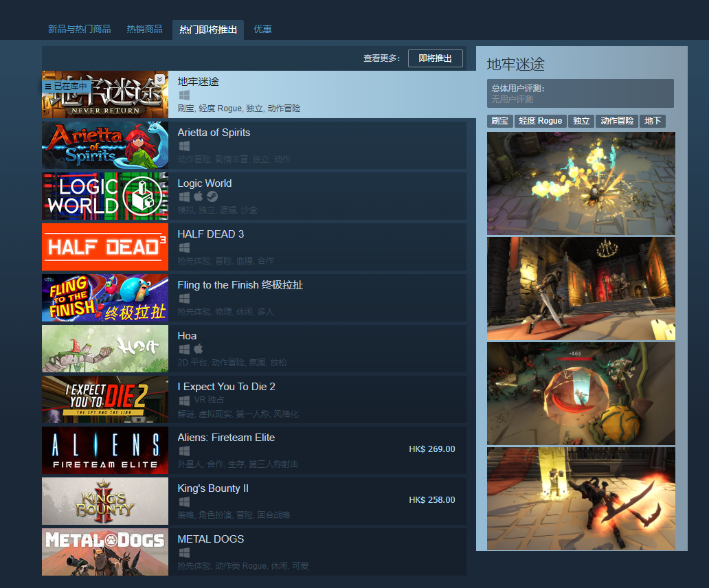Viewport: 709px width, 588px height.
Task: Click the 地牢迷途 Never Return capsule image
Action: click(105, 95)
